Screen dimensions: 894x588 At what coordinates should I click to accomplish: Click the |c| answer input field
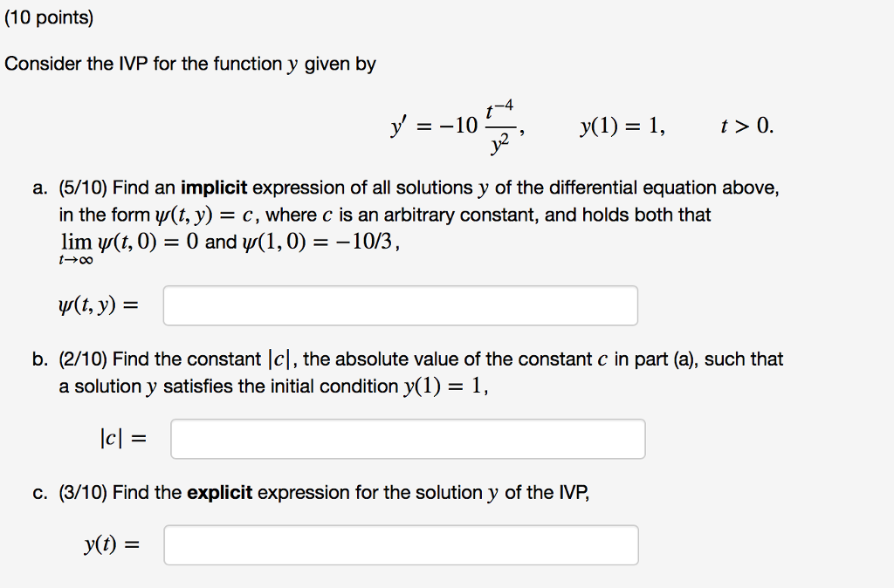coord(408,438)
